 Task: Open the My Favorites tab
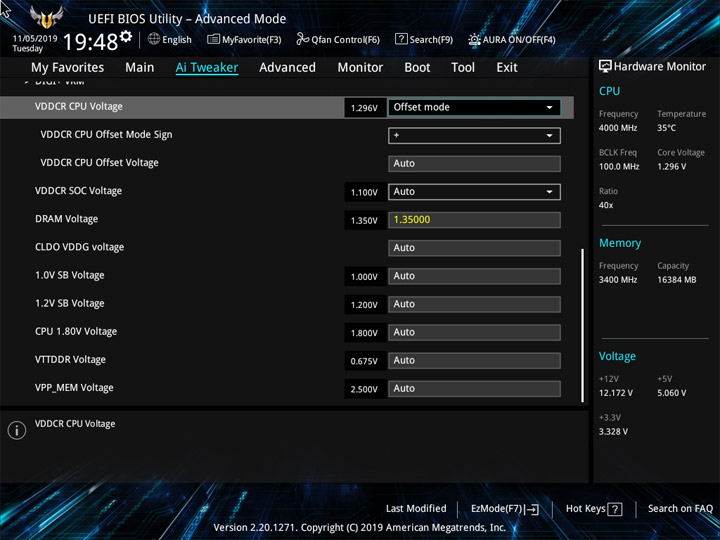(x=68, y=68)
